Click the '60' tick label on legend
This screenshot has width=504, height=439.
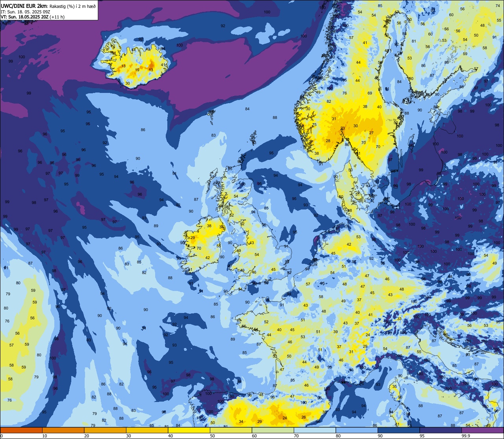pyautogui.click(x=254, y=436)
